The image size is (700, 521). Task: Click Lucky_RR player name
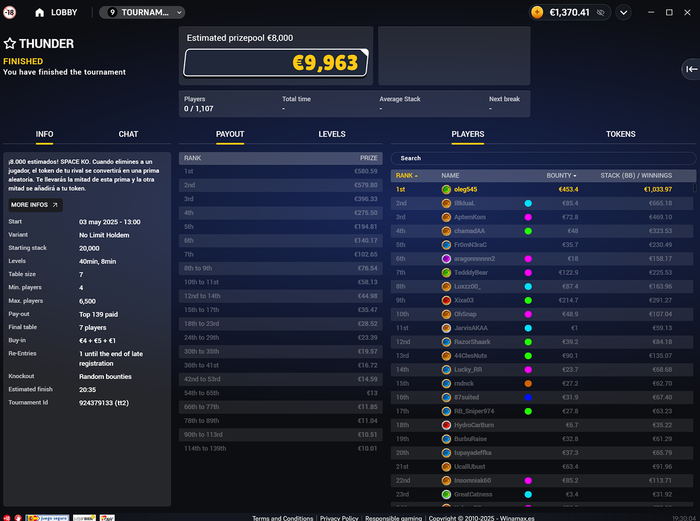tap(468, 370)
